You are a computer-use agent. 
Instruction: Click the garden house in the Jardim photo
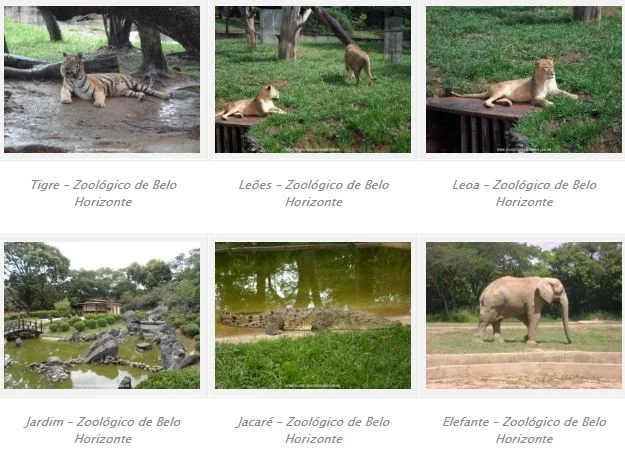(100, 306)
